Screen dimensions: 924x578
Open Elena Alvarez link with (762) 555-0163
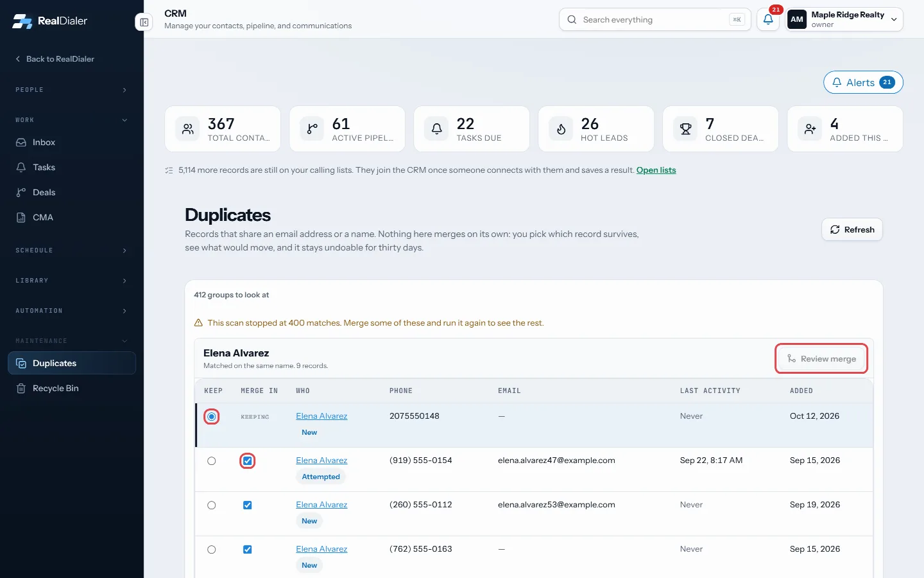(321, 549)
